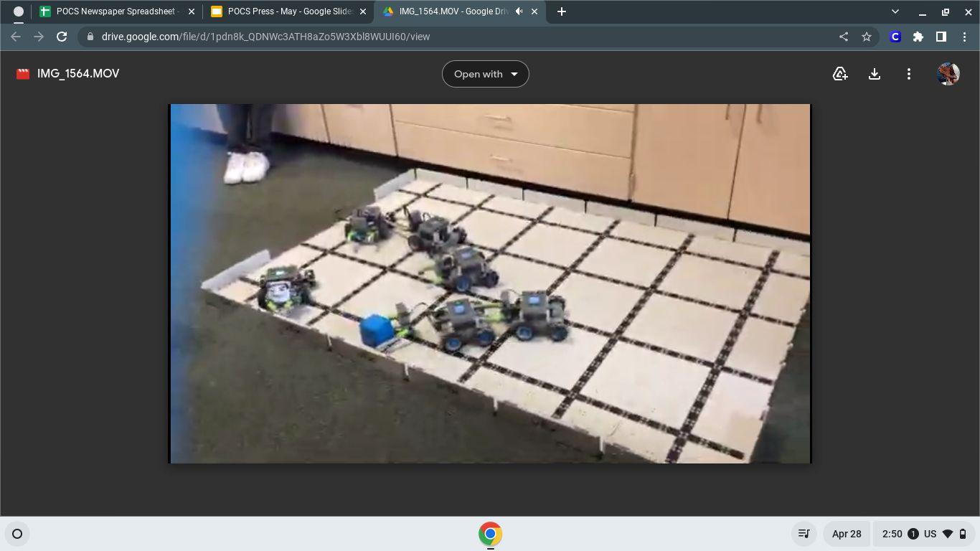Image resolution: width=980 pixels, height=551 pixels.
Task: Bookmark this page with the star
Action: [867, 37]
